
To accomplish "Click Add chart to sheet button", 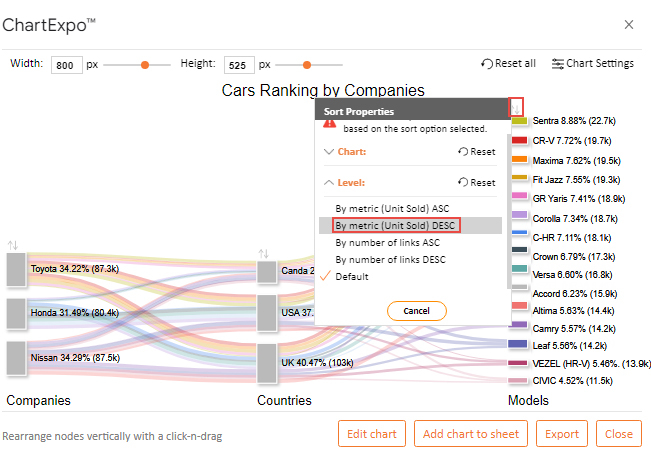I will pos(471,434).
